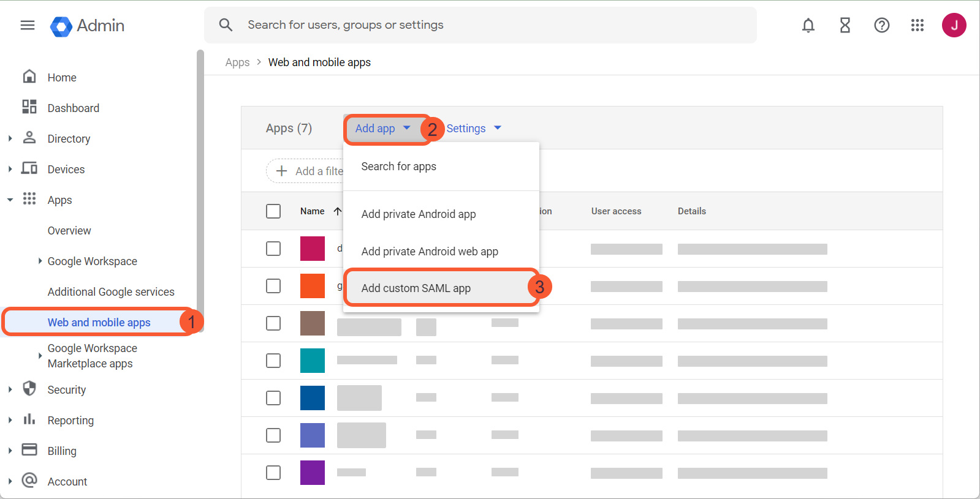Click the Security shield icon
The width and height of the screenshot is (980, 499).
29,388
